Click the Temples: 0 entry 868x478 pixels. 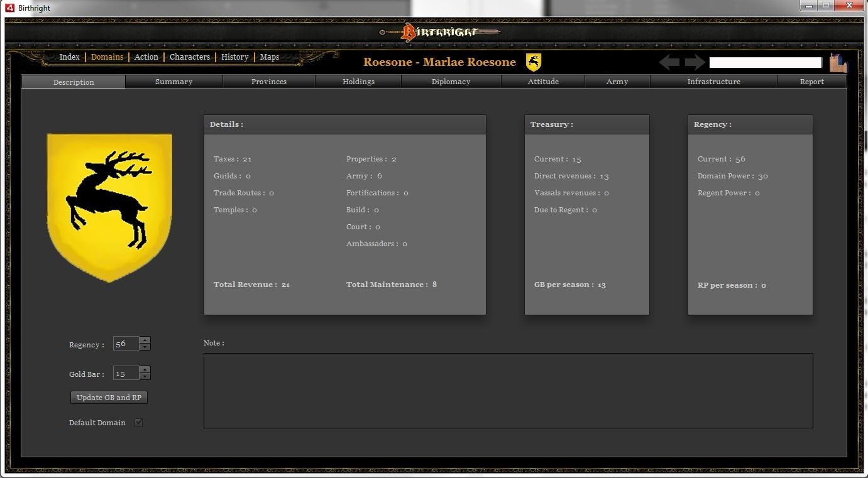(235, 210)
